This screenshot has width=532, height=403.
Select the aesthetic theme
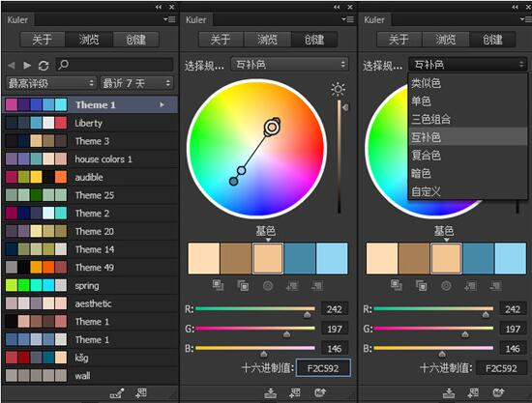tap(90, 303)
